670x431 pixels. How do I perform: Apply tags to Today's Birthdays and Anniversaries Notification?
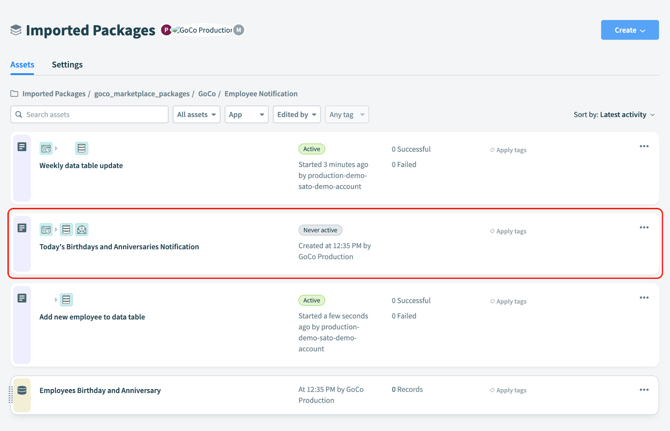[510, 231]
